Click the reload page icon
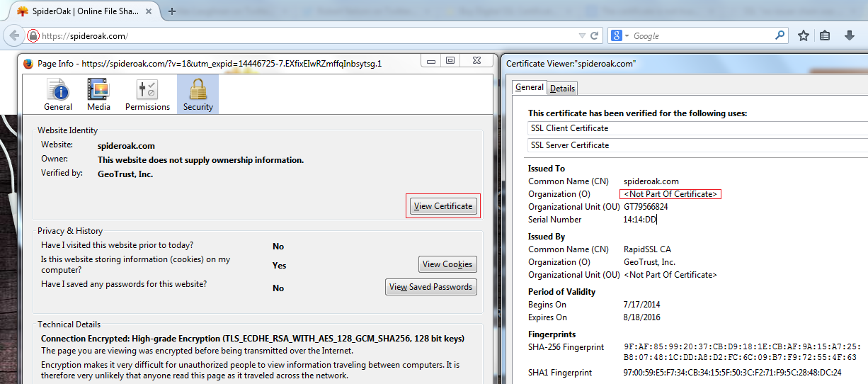 [x=595, y=35]
